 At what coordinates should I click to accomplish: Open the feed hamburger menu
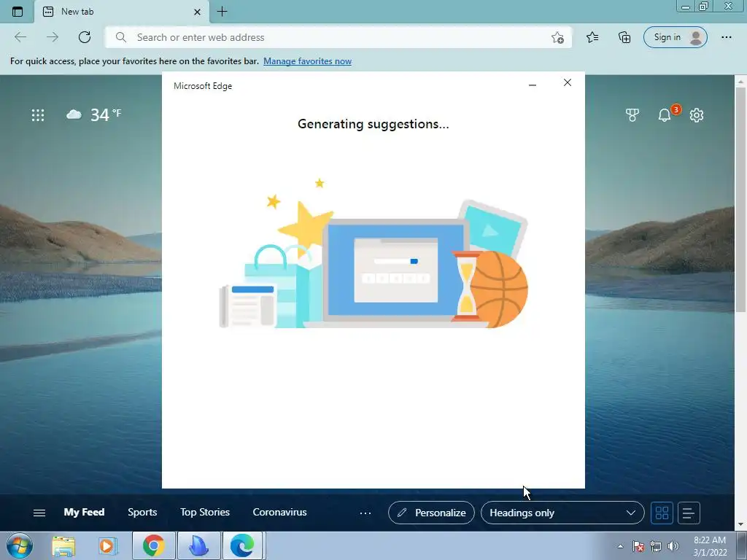pyautogui.click(x=39, y=513)
